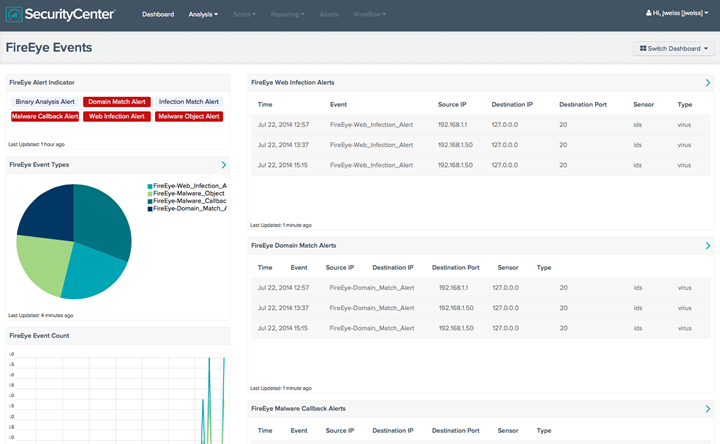The height and width of the screenshot is (444, 720).
Task: Click the red Web Infection Alert indicator
Action: 117,117
